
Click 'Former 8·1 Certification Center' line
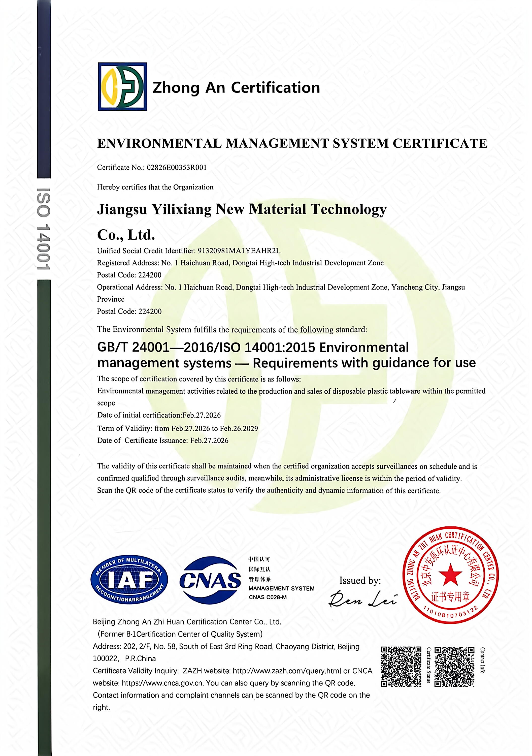point(180,634)
